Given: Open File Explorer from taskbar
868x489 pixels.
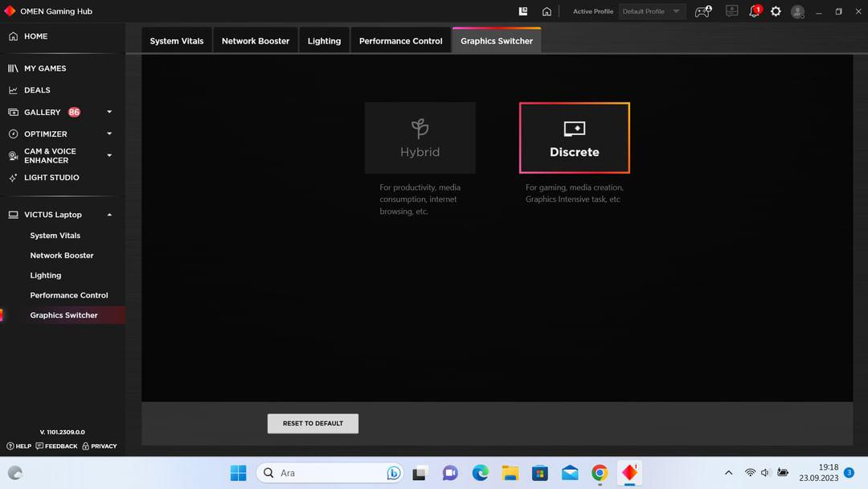Looking at the screenshot, I should point(510,473).
